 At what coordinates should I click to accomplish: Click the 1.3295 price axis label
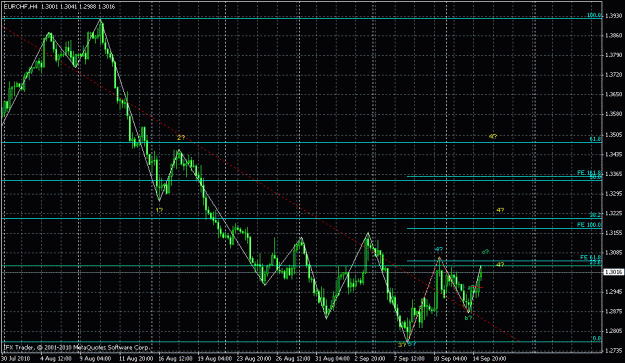(613, 194)
